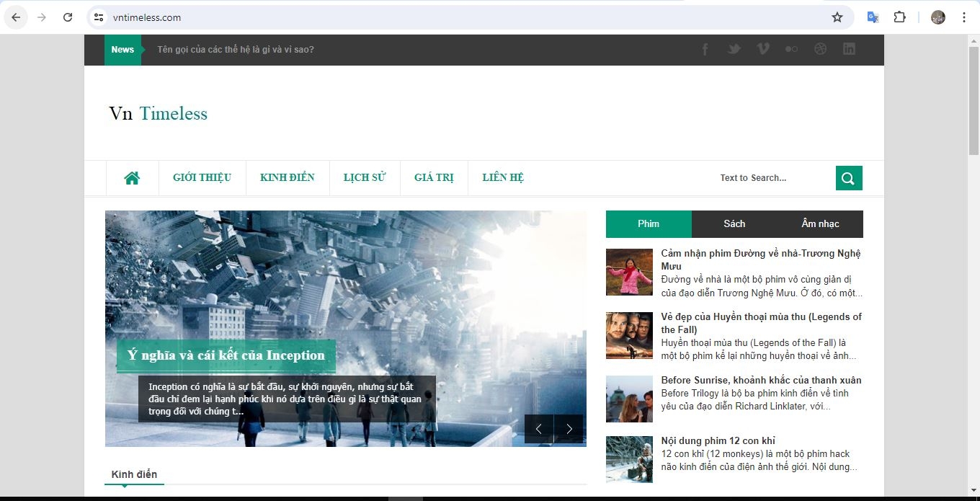
Task: Click the Legends of the Fall excerpt text
Action: [x=759, y=349]
